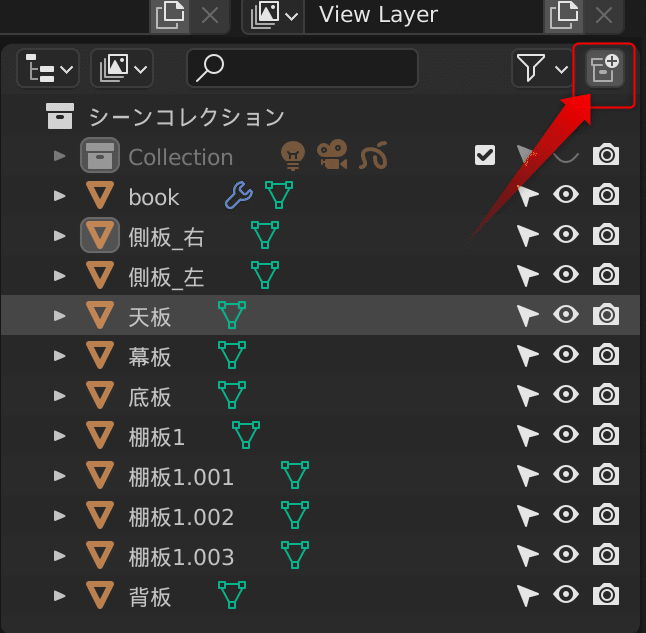
Task: Toggle selectability arrow for 棚板1
Action: 527,435
